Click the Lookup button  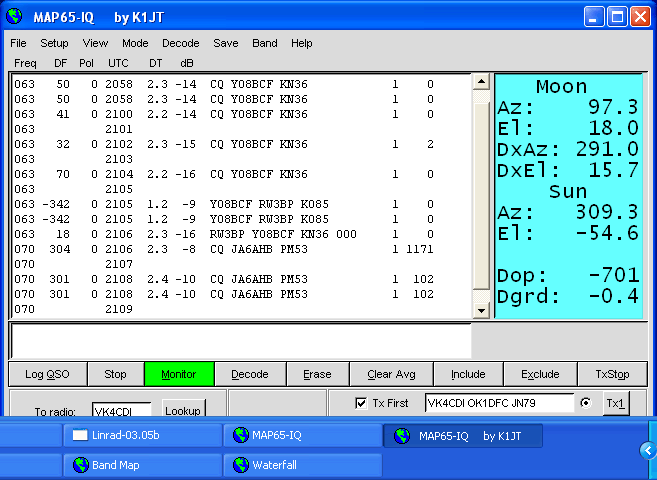point(183,409)
